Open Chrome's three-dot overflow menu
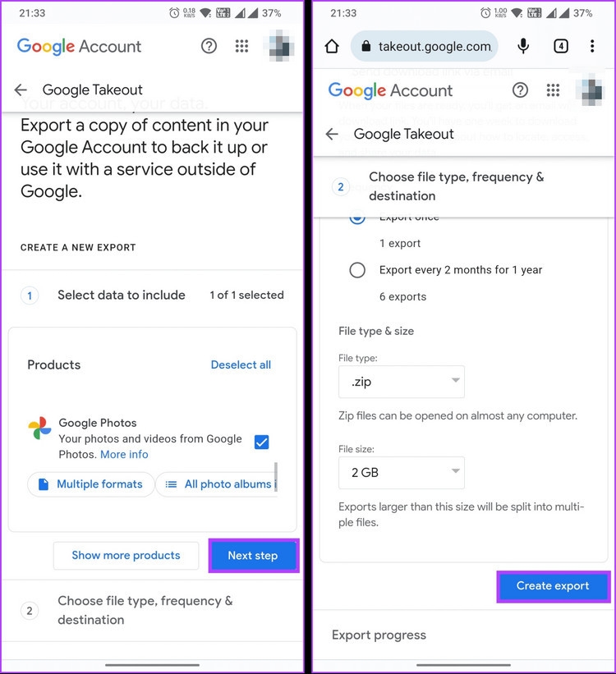The height and width of the screenshot is (674, 616). tap(593, 47)
